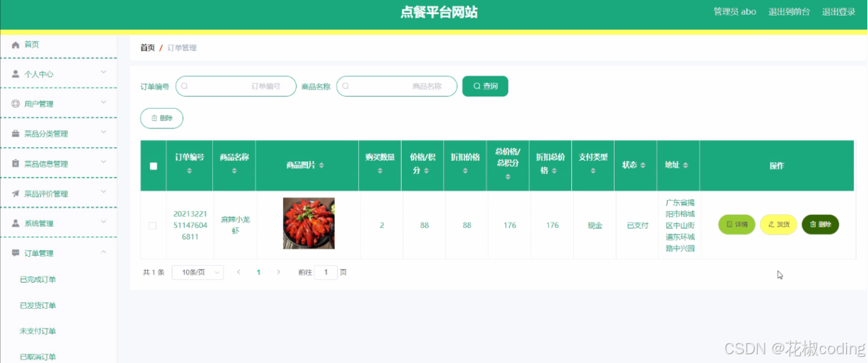
Task: Click the 商品名称 search input field
Action: pyautogui.click(x=397, y=87)
